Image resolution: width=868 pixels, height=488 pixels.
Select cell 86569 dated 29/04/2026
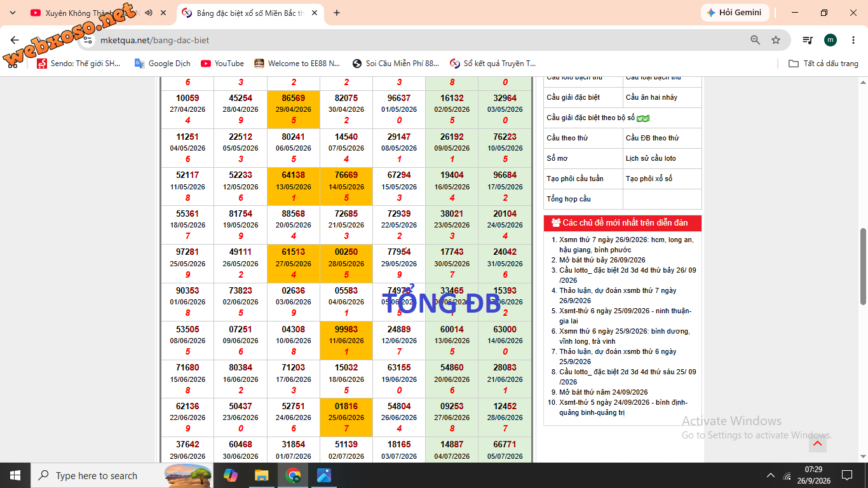(294, 109)
